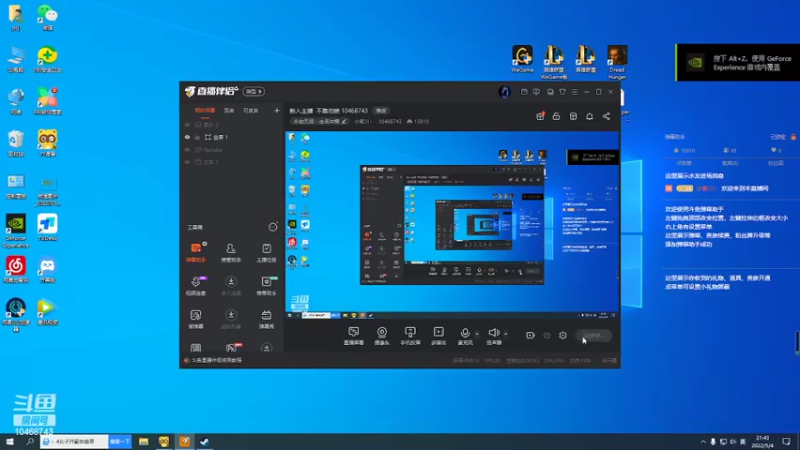
Task: Open the user avatar in title bar
Action: point(504,92)
